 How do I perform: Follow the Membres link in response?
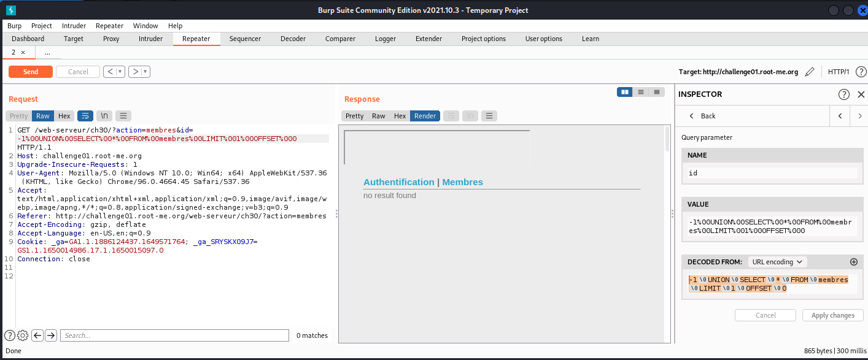(x=463, y=182)
